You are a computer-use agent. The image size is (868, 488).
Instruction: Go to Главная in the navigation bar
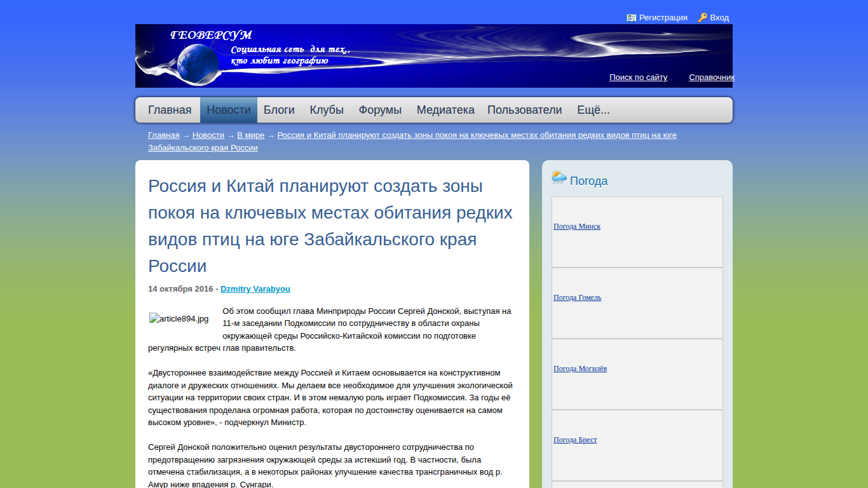point(170,110)
